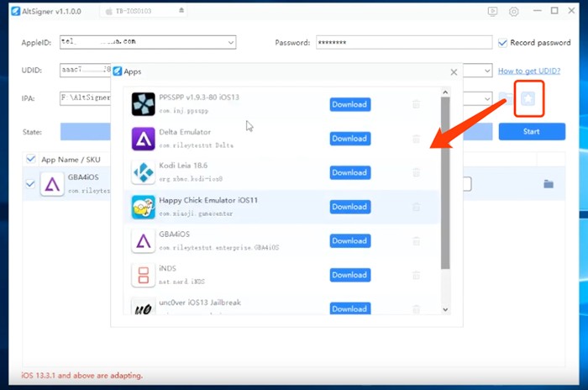Image resolution: width=588 pixels, height=390 pixels.
Task: Click the Apps list scroll up arrow
Action: pyautogui.click(x=445, y=92)
